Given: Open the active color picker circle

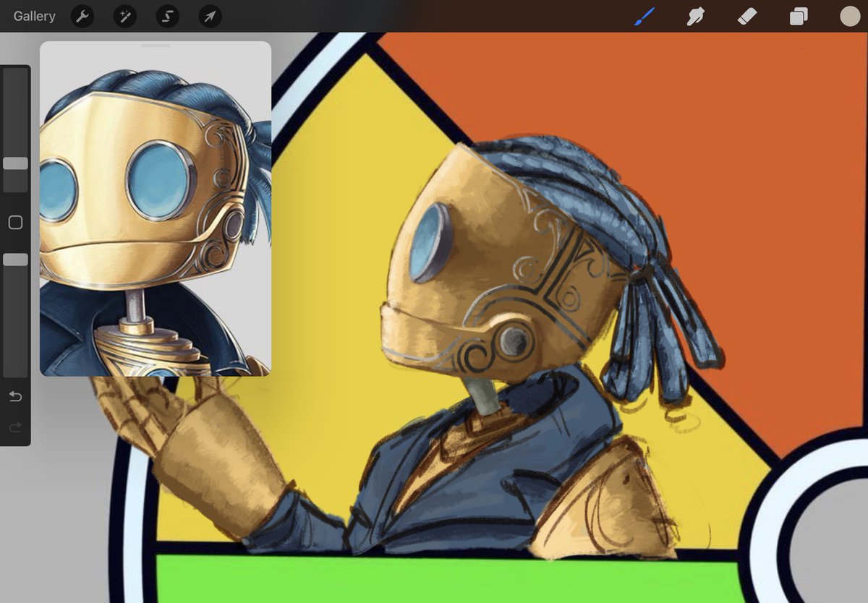Looking at the screenshot, I should click(850, 16).
